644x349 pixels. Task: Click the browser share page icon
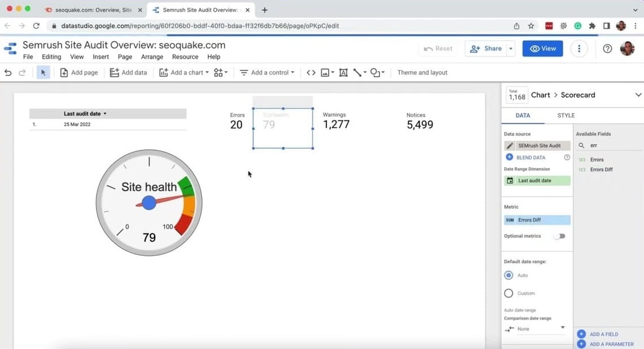click(517, 26)
